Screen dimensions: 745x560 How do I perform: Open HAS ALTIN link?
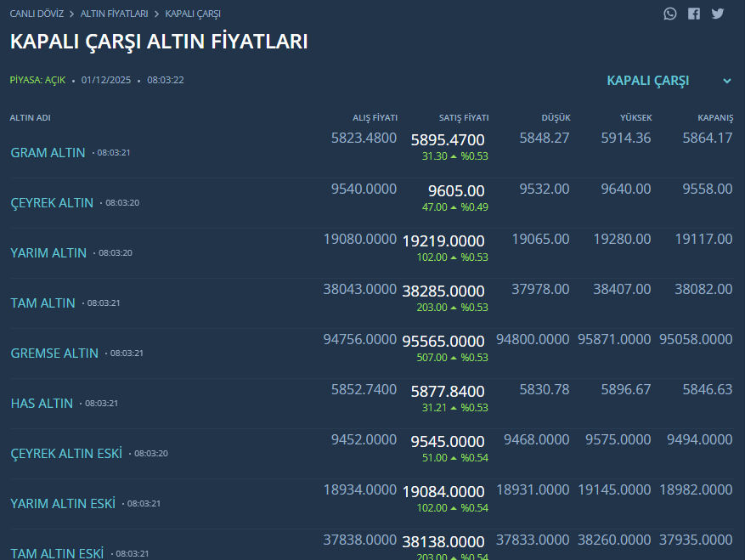pyautogui.click(x=42, y=404)
